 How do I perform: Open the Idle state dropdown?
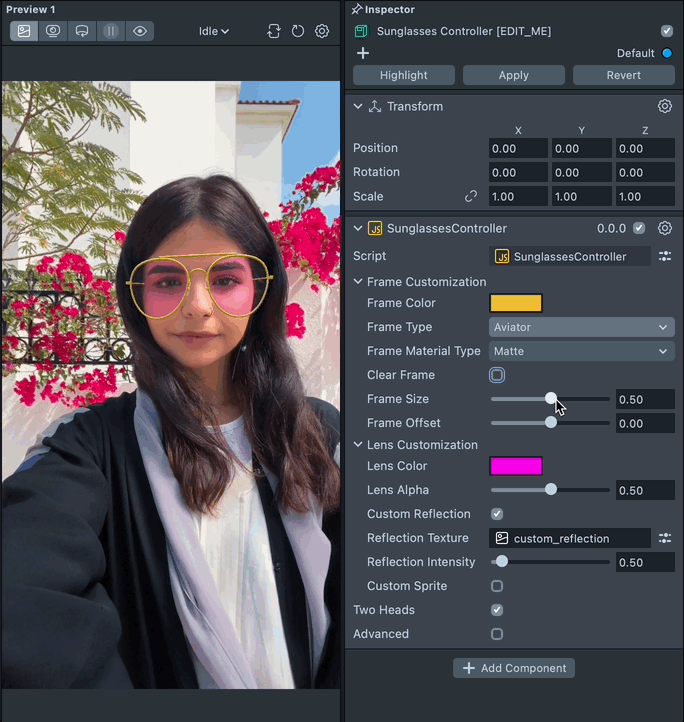click(x=214, y=31)
